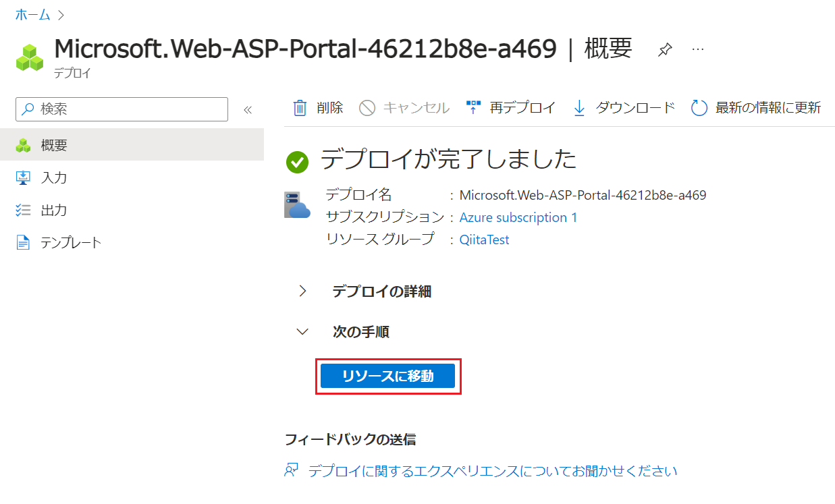
Task: Click the deployment name value Microsoft.Web-ASP-Portal-46212b8e-a469
Action: tap(583, 195)
